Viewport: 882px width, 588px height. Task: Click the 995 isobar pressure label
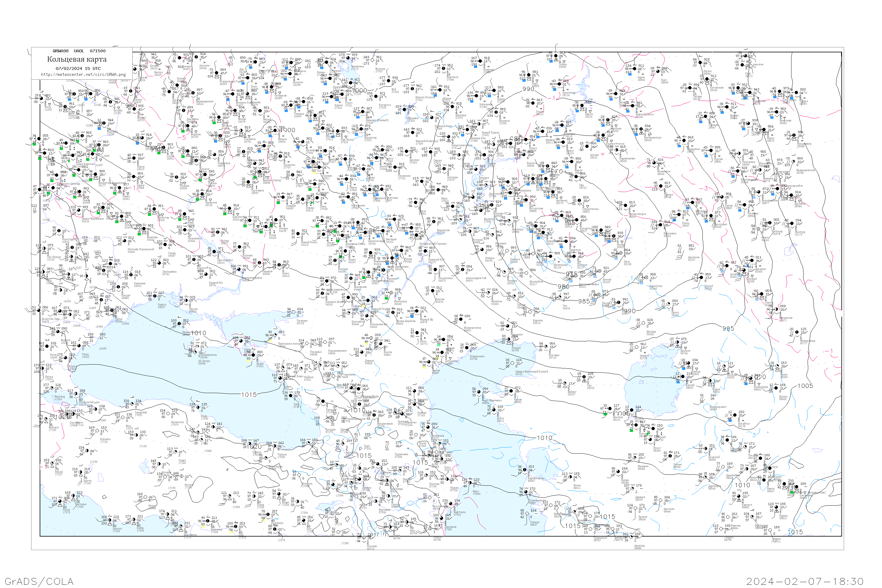point(728,328)
